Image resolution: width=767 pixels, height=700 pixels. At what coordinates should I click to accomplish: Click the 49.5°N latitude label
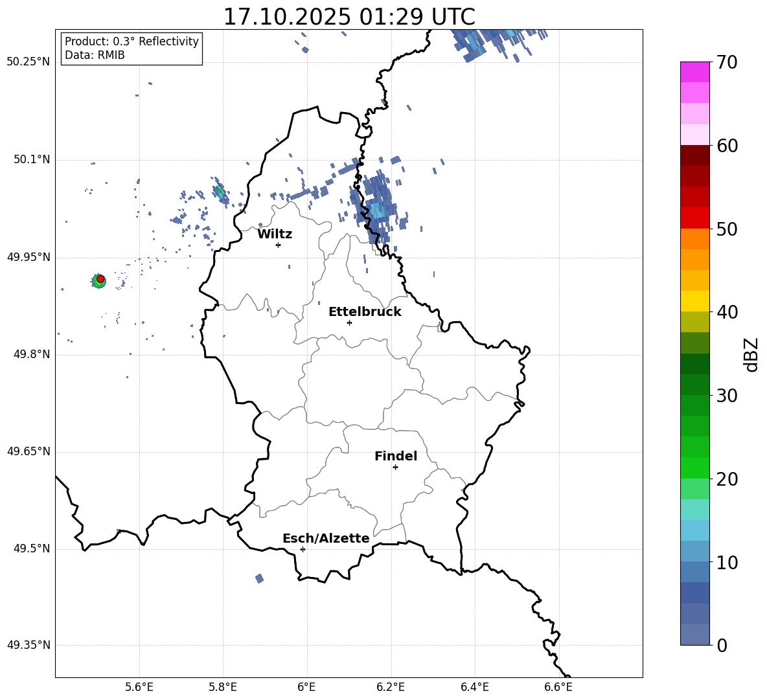[32, 548]
